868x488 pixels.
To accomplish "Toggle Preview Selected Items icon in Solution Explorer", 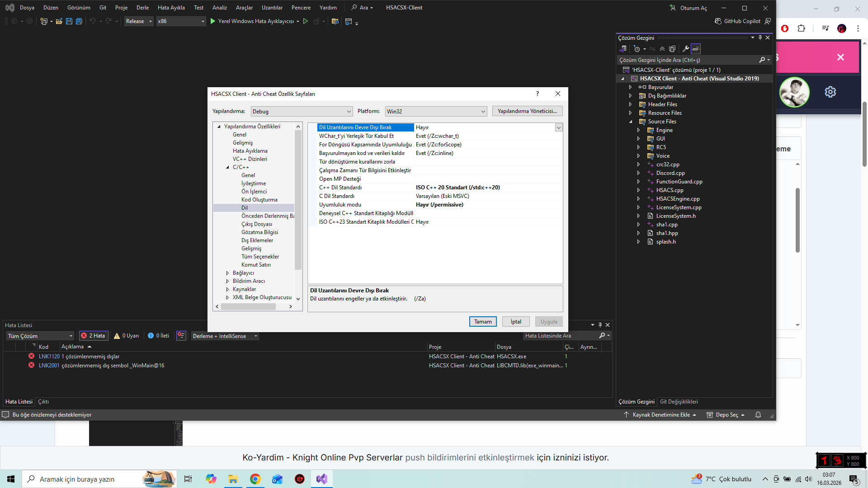I will 696,49.
